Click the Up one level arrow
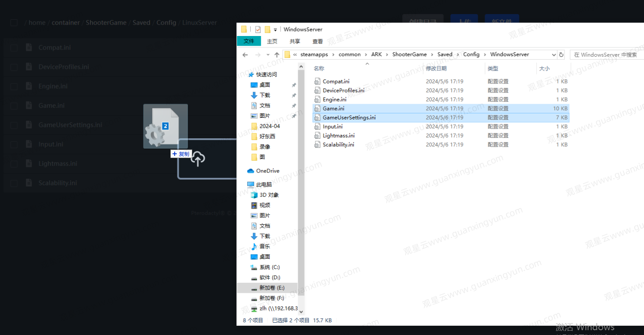 pos(277,55)
